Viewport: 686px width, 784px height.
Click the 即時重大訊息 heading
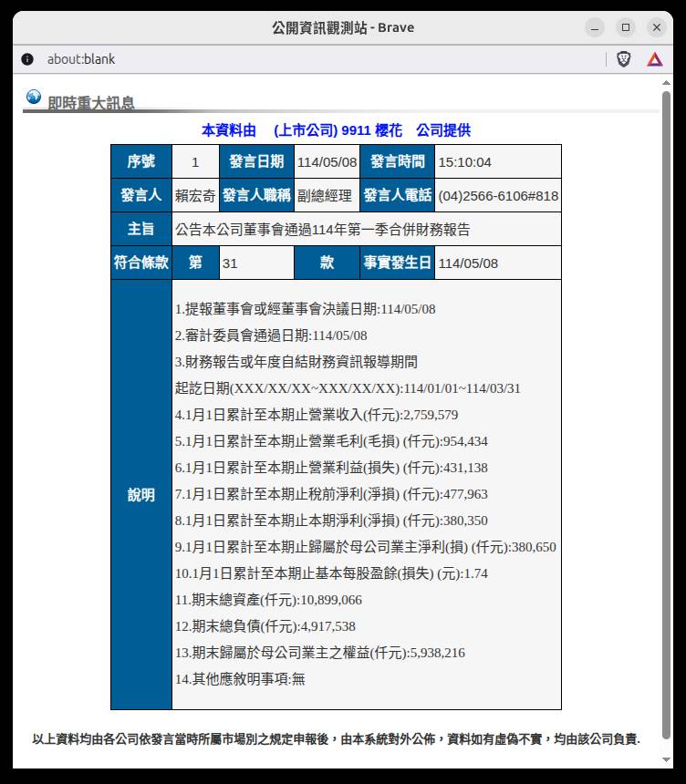coord(91,102)
